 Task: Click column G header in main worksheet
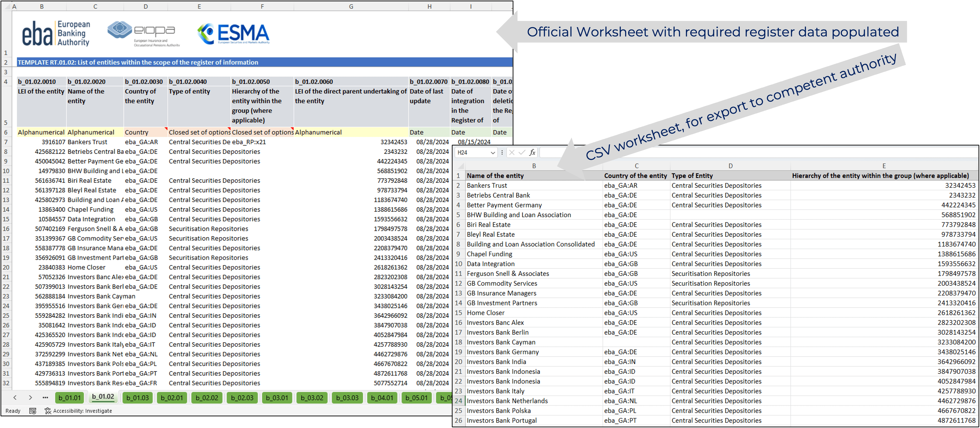pyautogui.click(x=351, y=6)
